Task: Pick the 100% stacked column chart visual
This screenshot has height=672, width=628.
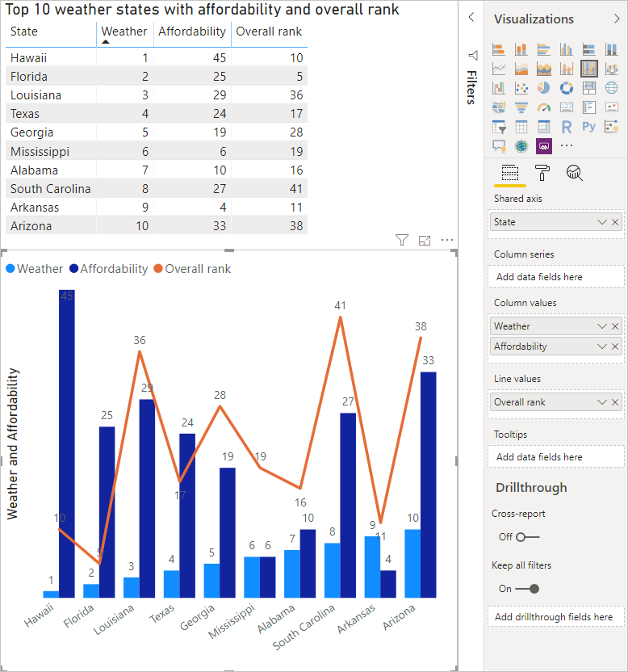Action: [x=612, y=49]
